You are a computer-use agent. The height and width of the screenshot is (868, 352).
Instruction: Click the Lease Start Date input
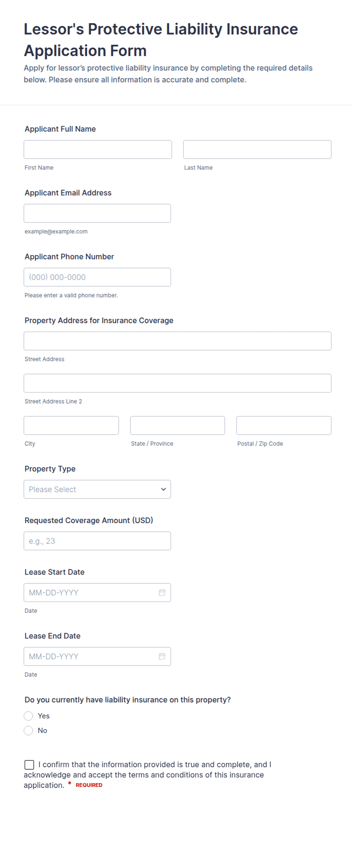[x=97, y=592]
